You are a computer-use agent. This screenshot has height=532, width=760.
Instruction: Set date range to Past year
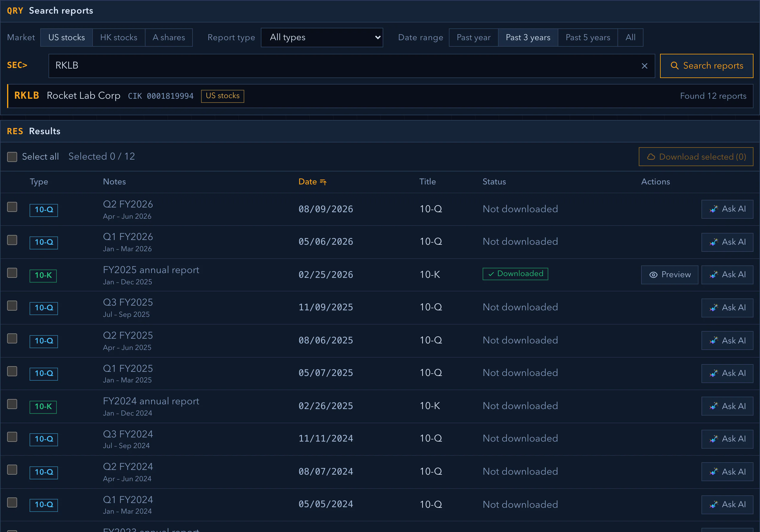(474, 37)
